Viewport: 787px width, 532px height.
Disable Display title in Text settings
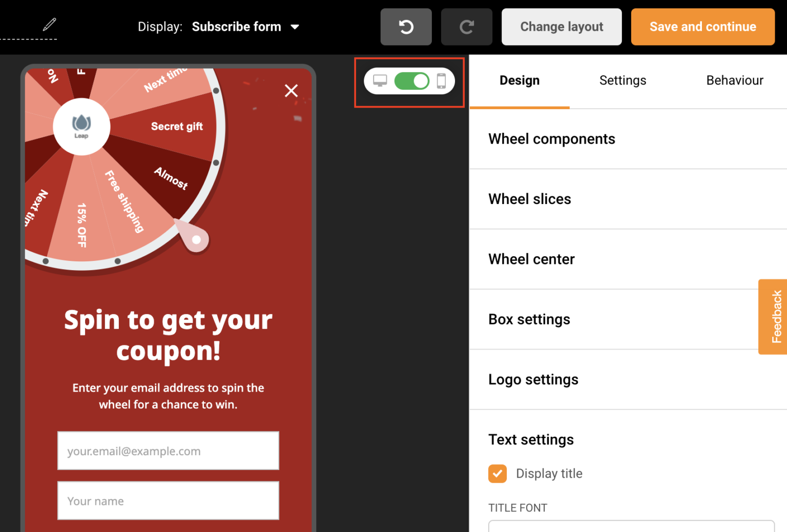pos(497,474)
